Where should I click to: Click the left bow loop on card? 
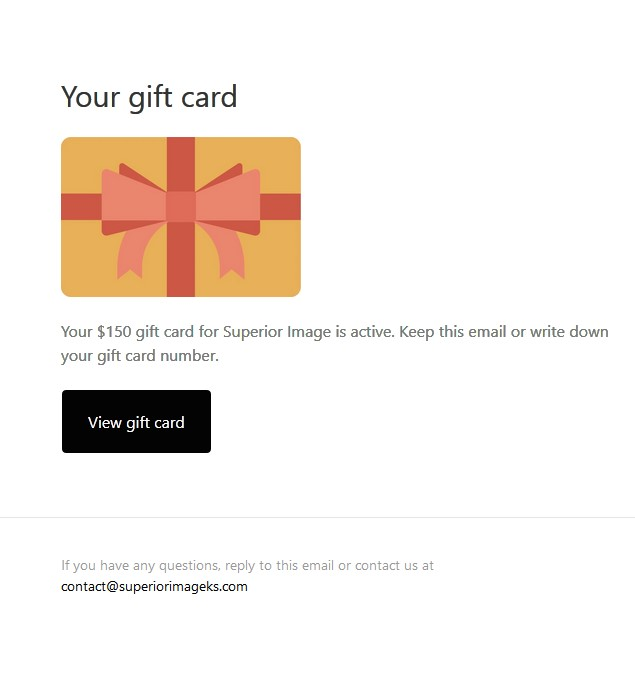click(x=134, y=200)
